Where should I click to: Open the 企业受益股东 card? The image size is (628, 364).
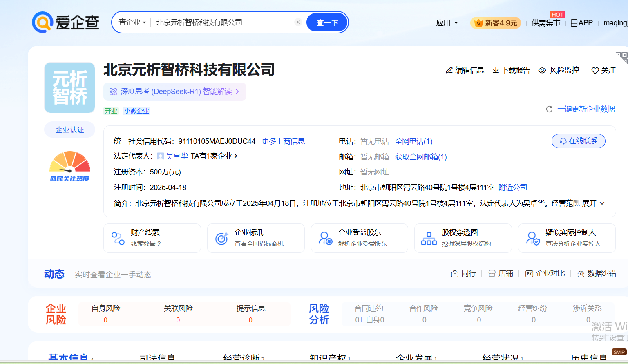click(359, 238)
